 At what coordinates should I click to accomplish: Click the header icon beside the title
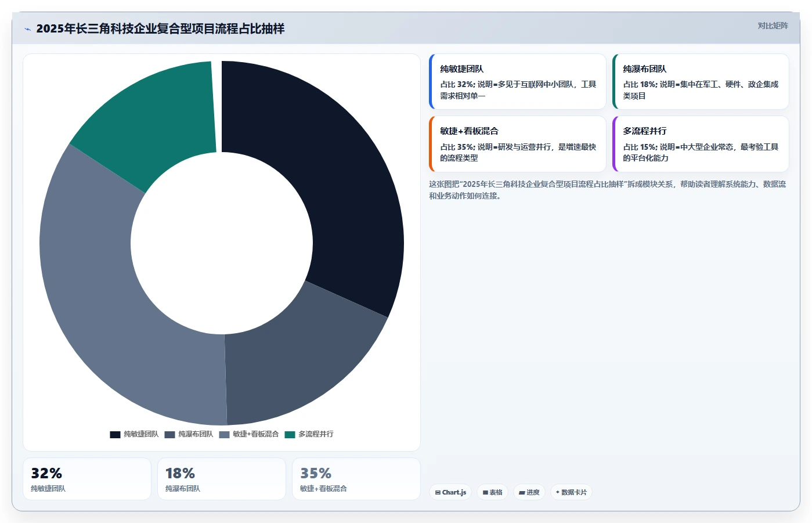[27, 29]
